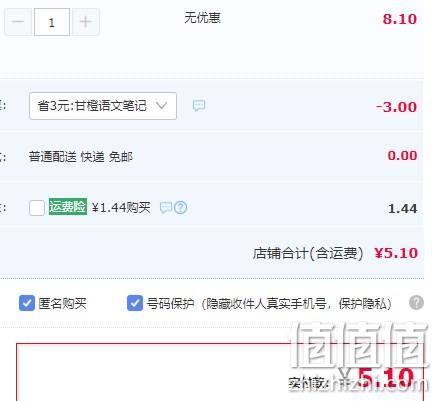
Task: Click the message icon beside ¥1.44购买
Action: click(x=166, y=208)
